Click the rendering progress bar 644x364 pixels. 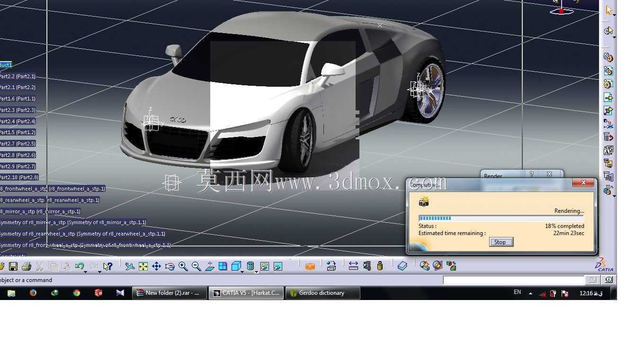[501, 218]
